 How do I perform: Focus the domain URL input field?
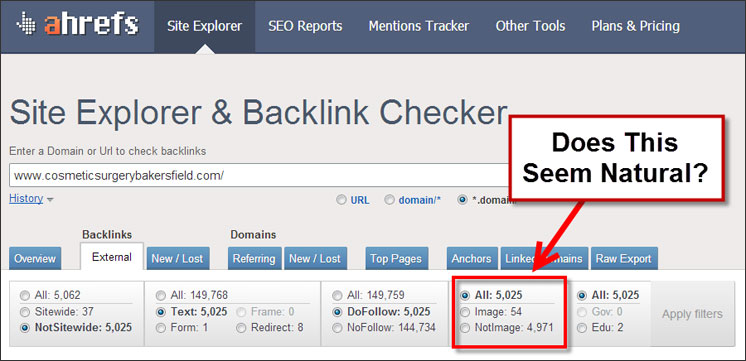259,175
